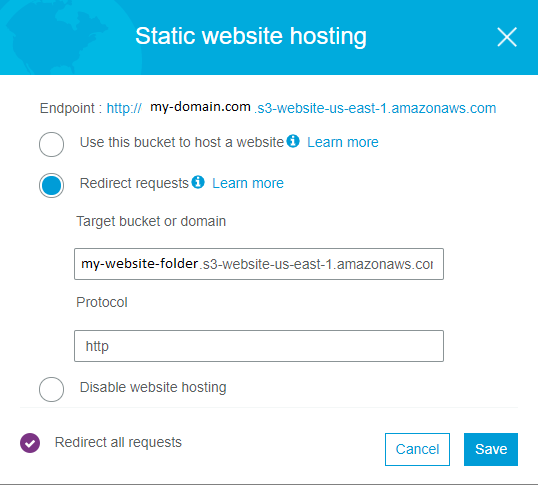538x485 pixels.
Task: Click the my-domain.com text in endpoint
Action: tap(200, 107)
